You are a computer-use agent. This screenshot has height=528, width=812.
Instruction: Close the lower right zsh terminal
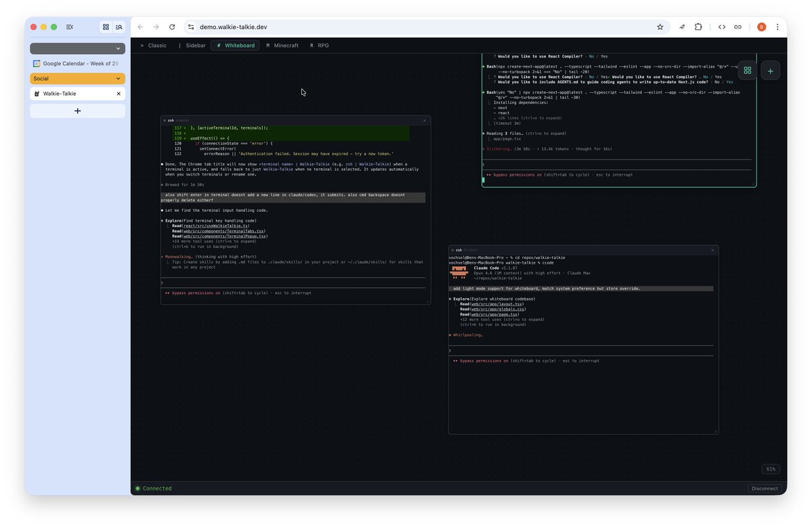(x=712, y=250)
